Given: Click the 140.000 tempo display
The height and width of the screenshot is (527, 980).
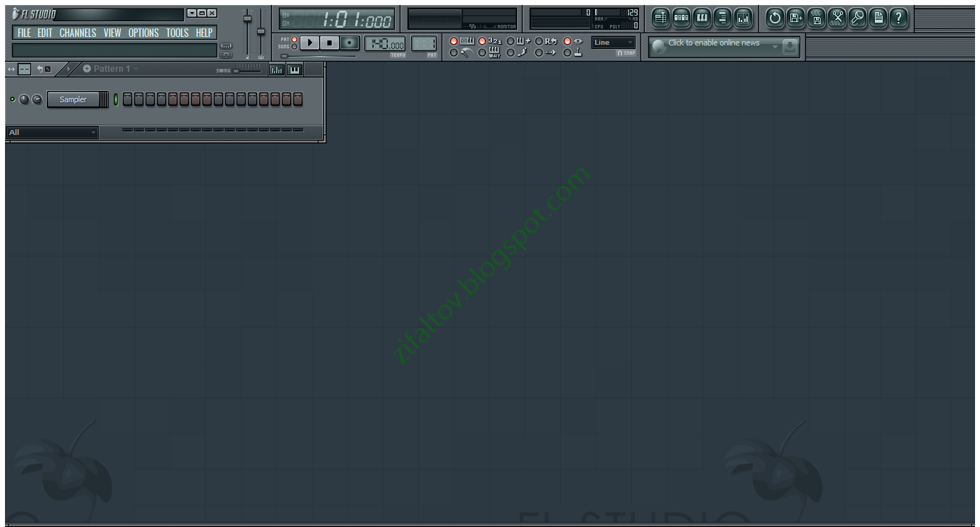Looking at the screenshot, I should (x=386, y=43).
